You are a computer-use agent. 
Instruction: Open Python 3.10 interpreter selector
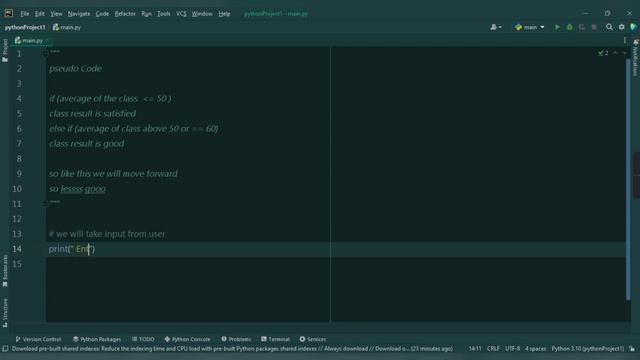[588, 349]
